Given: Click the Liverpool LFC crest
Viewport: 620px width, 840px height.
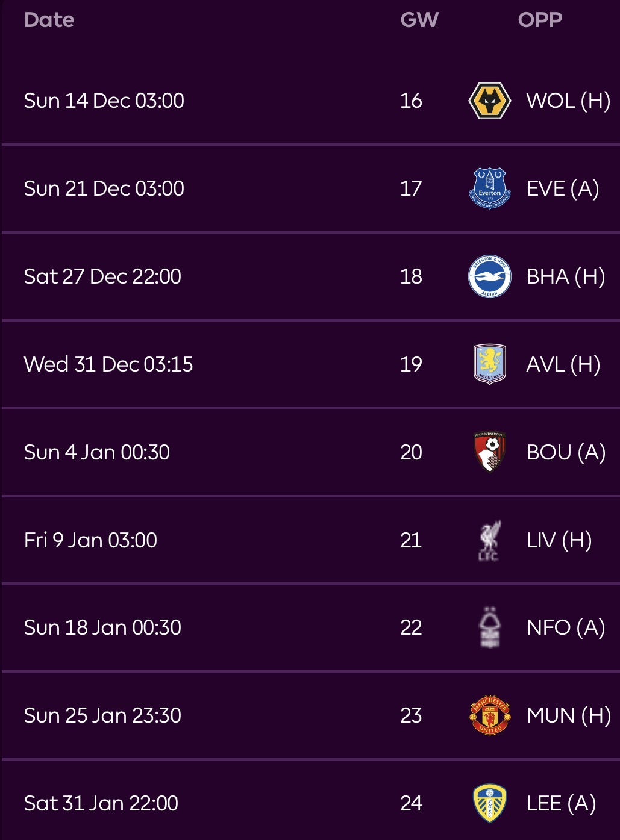Looking at the screenshot, I should pyautogui.click(x=489, y=540).
